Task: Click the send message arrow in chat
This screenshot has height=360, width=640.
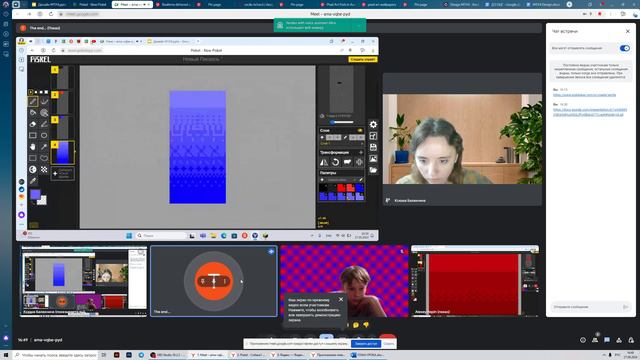Action: (625, 307)
